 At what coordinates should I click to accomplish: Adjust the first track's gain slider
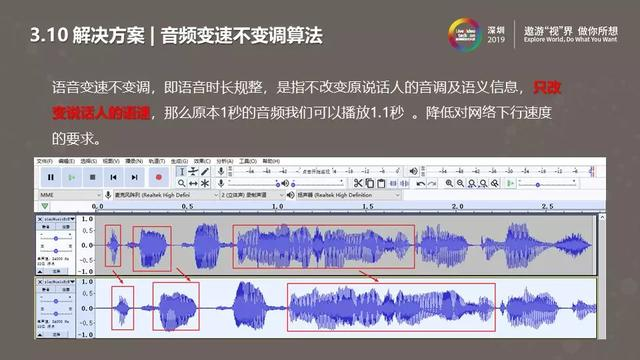point(56,238)
